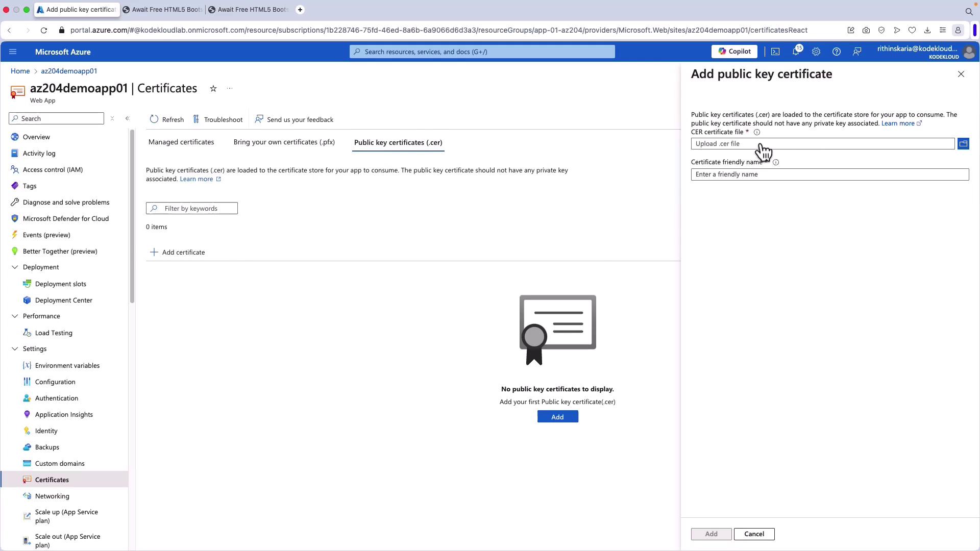
Task: Open the Networking item in the sidebar
Action: [x=52, y=496]
